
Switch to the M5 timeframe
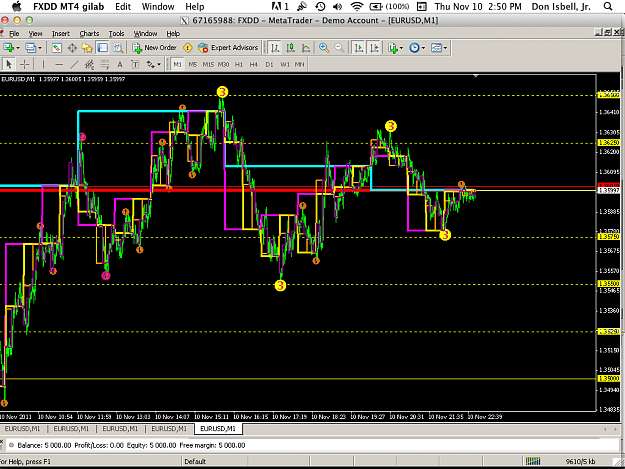point(193,64)
